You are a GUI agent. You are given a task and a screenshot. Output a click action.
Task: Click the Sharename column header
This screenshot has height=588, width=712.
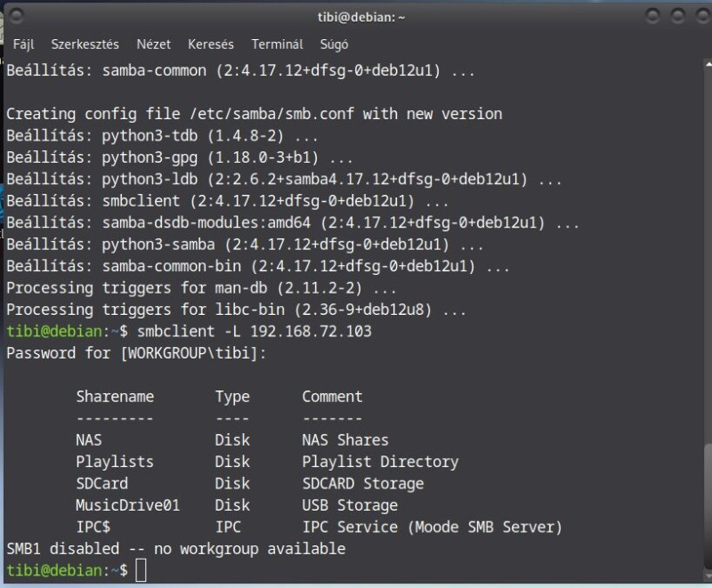(115, 397)
